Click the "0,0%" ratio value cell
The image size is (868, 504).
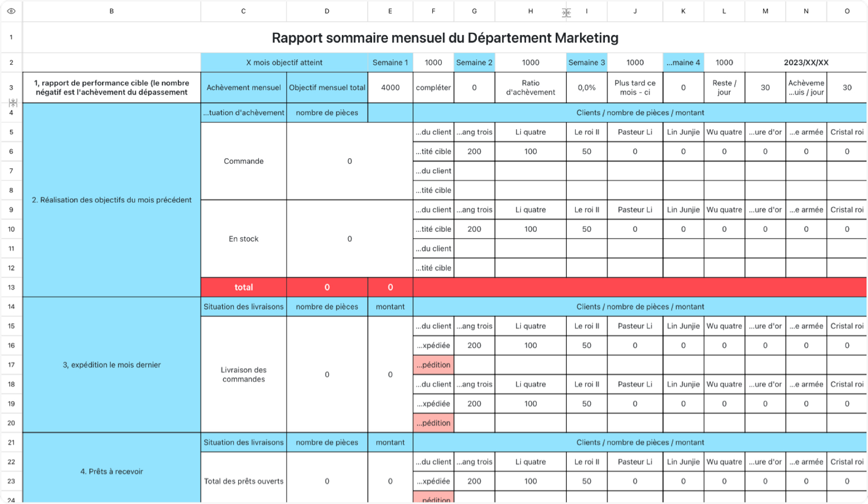coord(586,87)
